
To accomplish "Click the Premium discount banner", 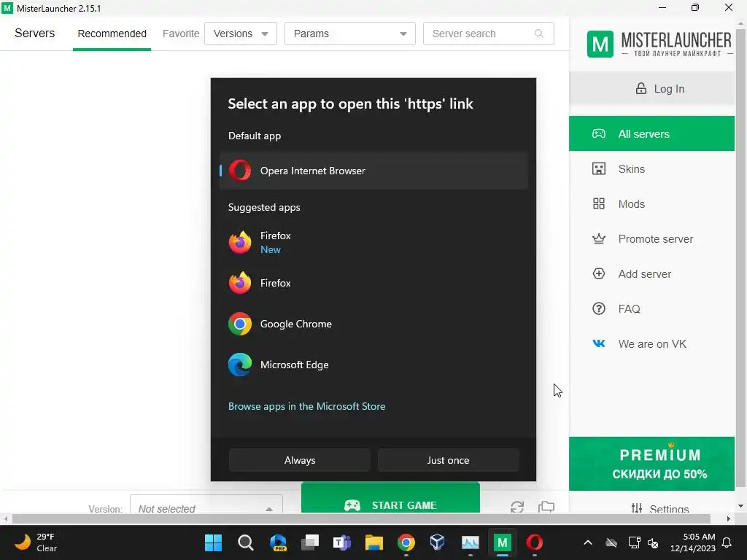I will point(651,463).
